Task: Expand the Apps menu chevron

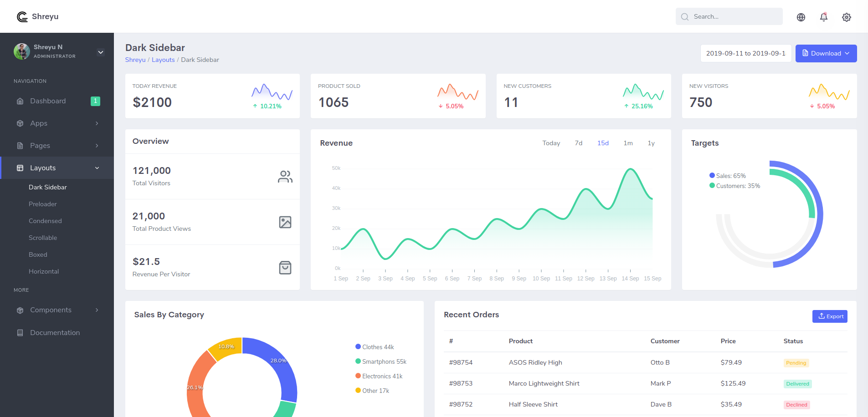Action: pos(97,123)
